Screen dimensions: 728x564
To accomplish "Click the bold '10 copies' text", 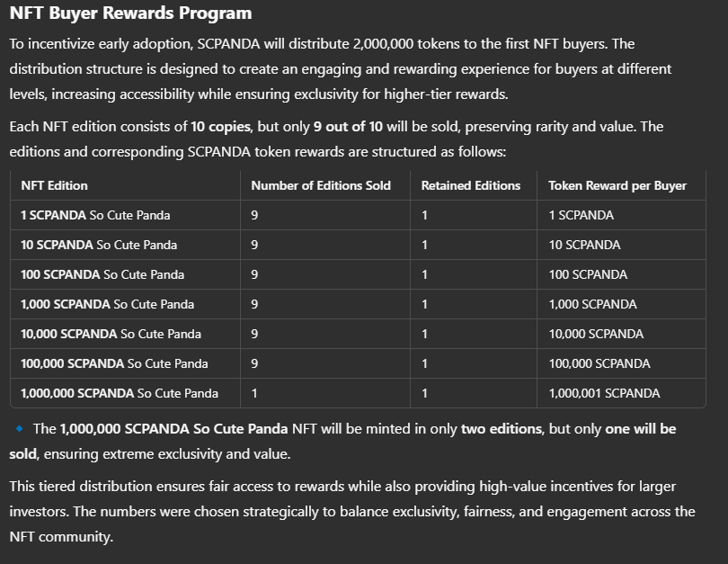I will [220, 127].
